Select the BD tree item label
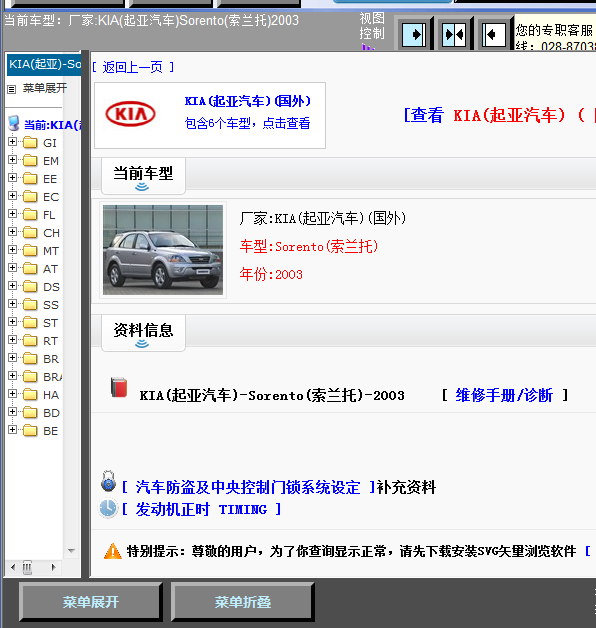Screen dimensions: 596x628 point(51,413)
